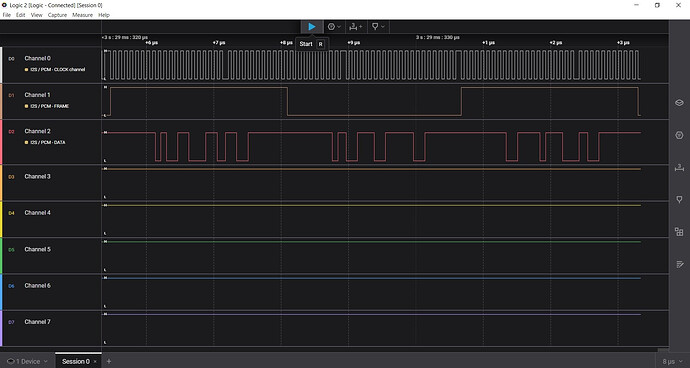Open the timing marker dropdown in toolbar

click(378, 27)
